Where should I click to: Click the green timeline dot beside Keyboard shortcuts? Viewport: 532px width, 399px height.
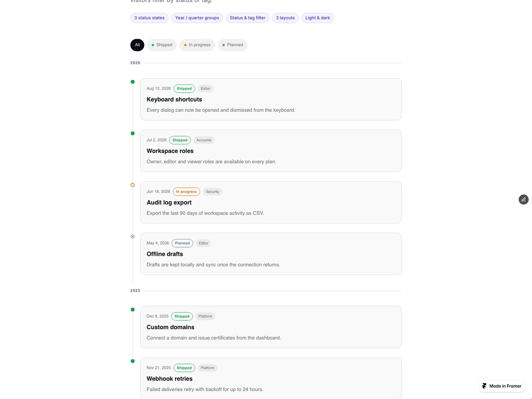click(133, 82)
